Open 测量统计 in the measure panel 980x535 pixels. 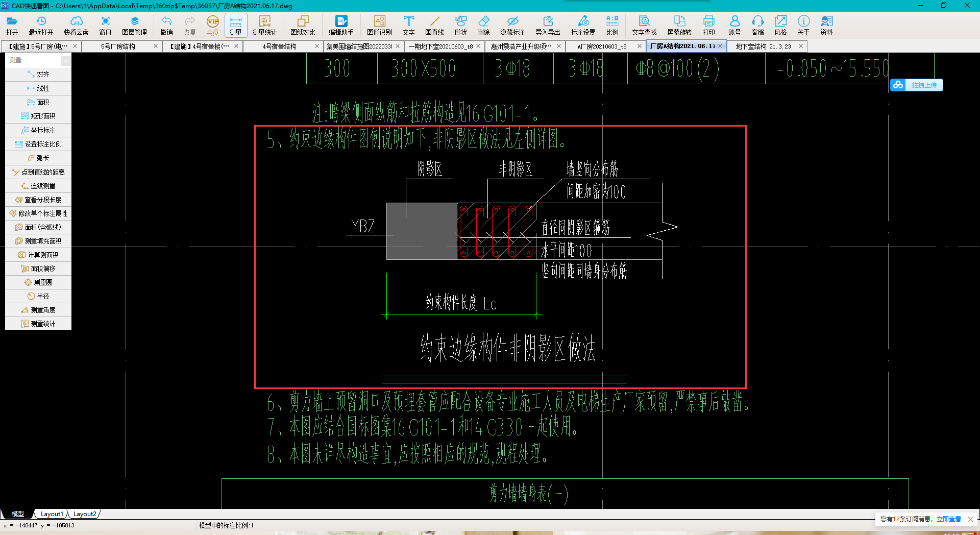point(38,324)
